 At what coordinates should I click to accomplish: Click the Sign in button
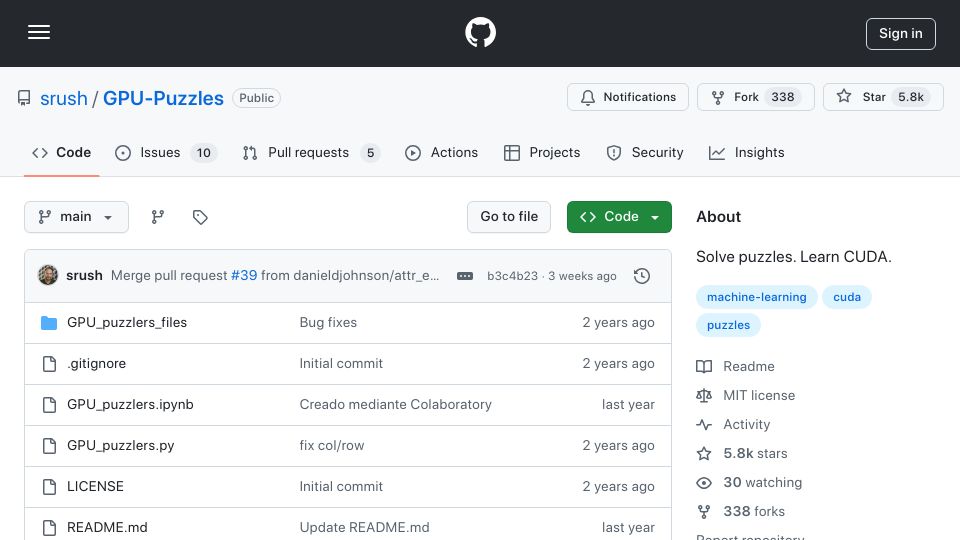point(901,34)
